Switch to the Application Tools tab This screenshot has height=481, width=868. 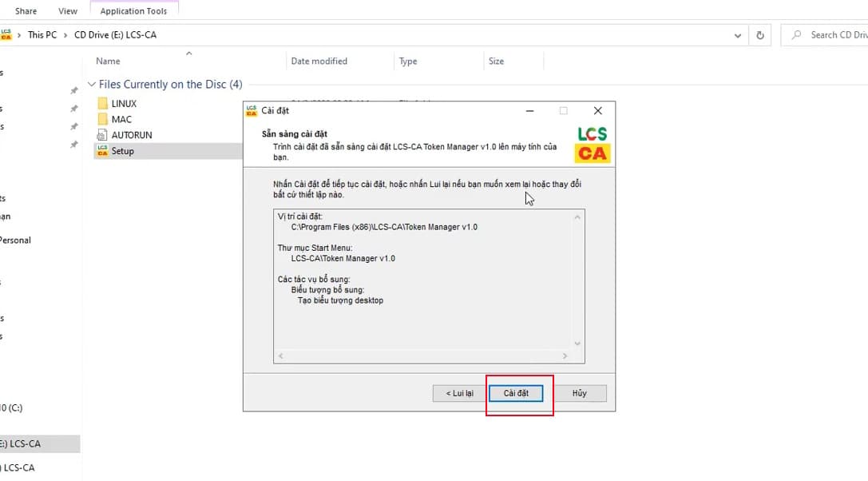point(134,11)
